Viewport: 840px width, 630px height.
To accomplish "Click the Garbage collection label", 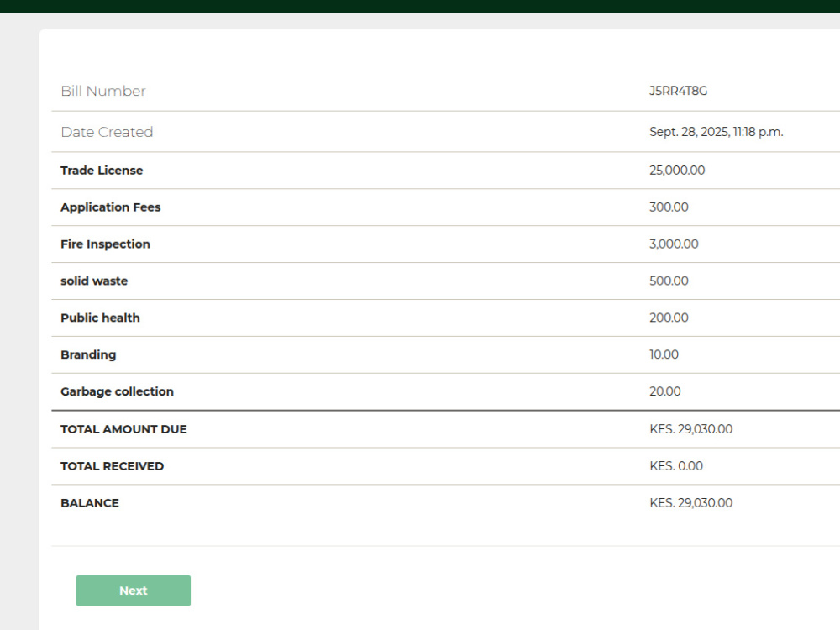I will click(117, 392).
